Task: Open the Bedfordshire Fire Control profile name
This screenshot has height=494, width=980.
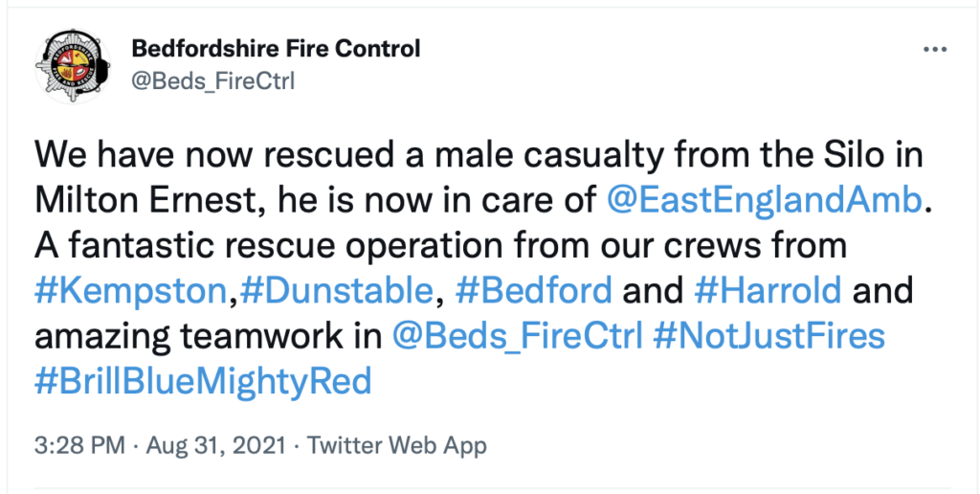Action: point(276,48)
